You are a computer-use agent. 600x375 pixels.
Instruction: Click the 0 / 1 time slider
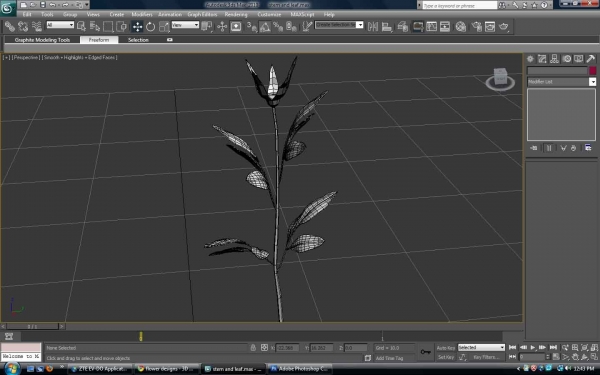click(33, 326)
